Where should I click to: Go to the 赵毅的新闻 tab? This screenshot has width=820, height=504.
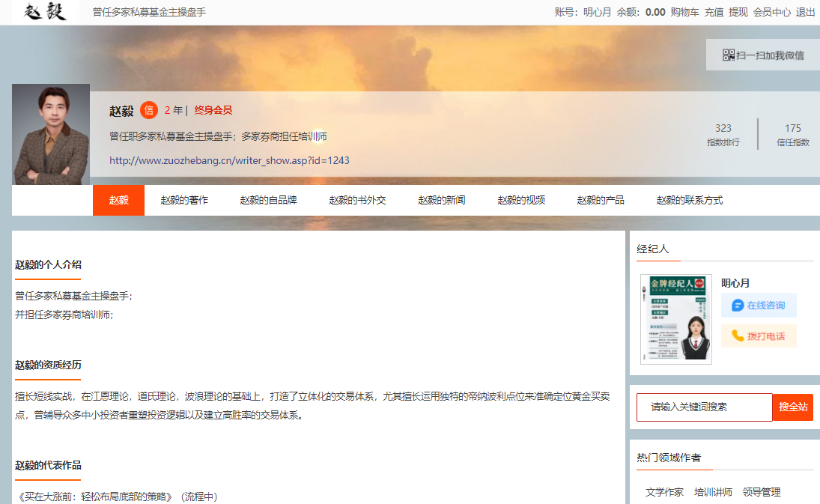click(x=442, y=200)
